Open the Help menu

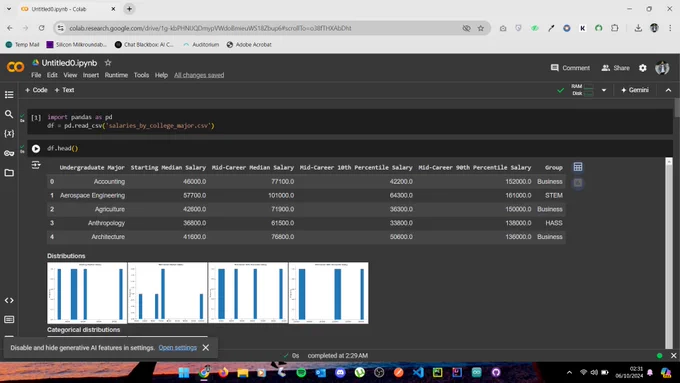point(161,75)
